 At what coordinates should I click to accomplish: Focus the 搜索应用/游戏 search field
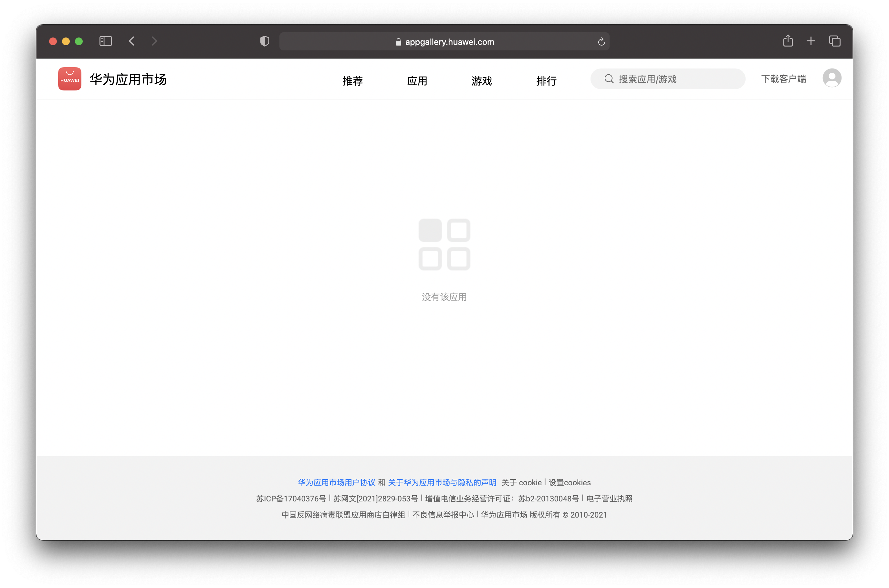click(667, 79)
